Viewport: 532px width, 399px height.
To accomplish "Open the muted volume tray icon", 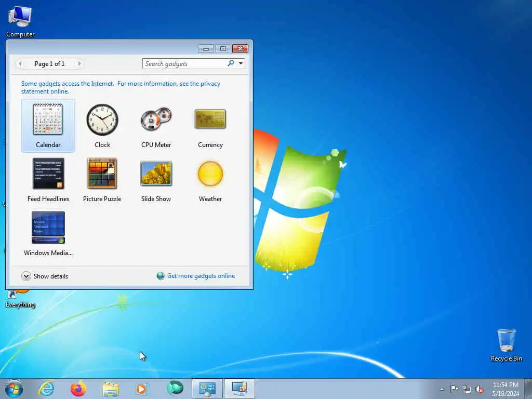I will pos(480,389).
